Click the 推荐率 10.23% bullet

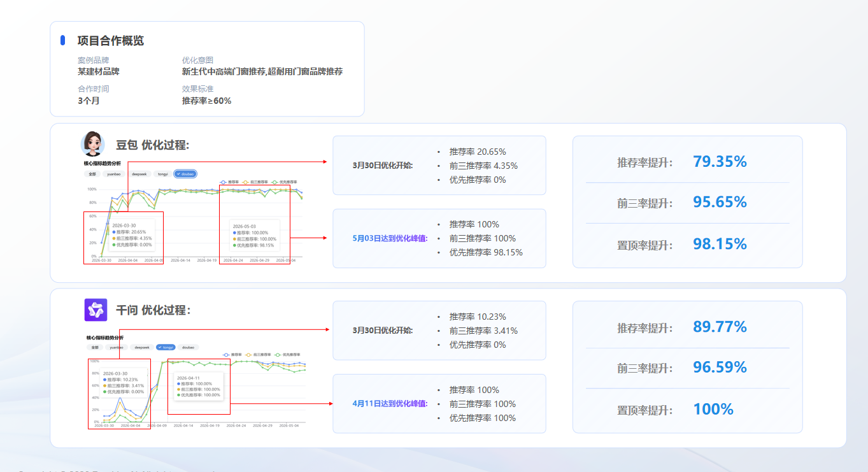pyautogui.click(x=478, y=317)
